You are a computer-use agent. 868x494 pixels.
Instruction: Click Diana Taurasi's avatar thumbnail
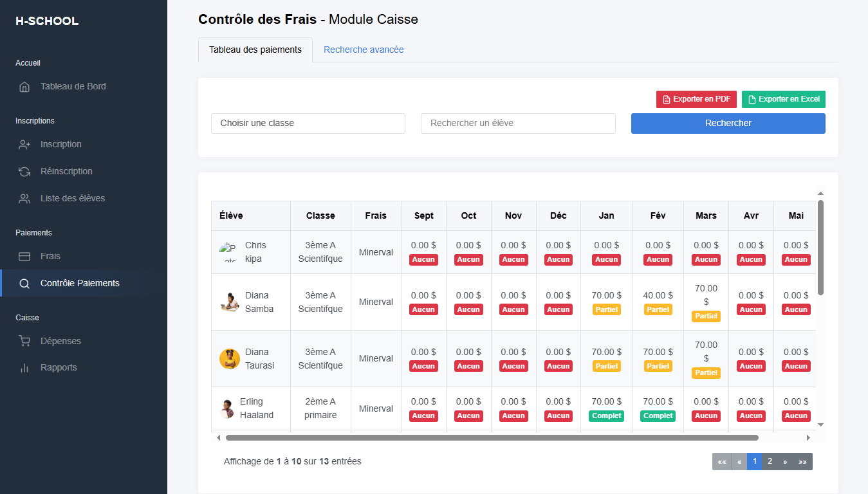230,359
